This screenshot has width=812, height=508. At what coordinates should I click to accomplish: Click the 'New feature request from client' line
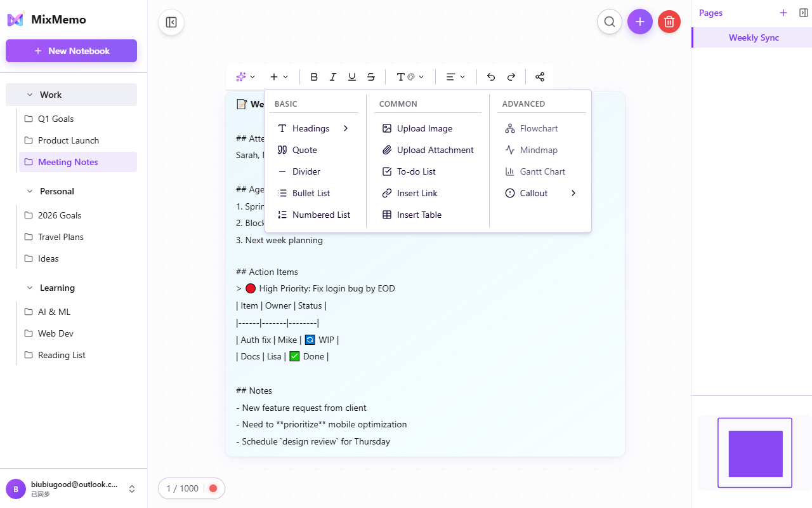[301, 408]
